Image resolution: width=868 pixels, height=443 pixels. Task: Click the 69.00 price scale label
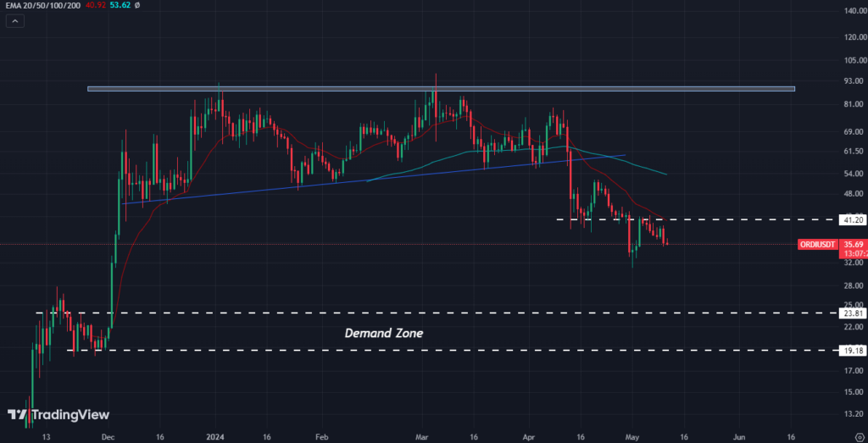854,132
